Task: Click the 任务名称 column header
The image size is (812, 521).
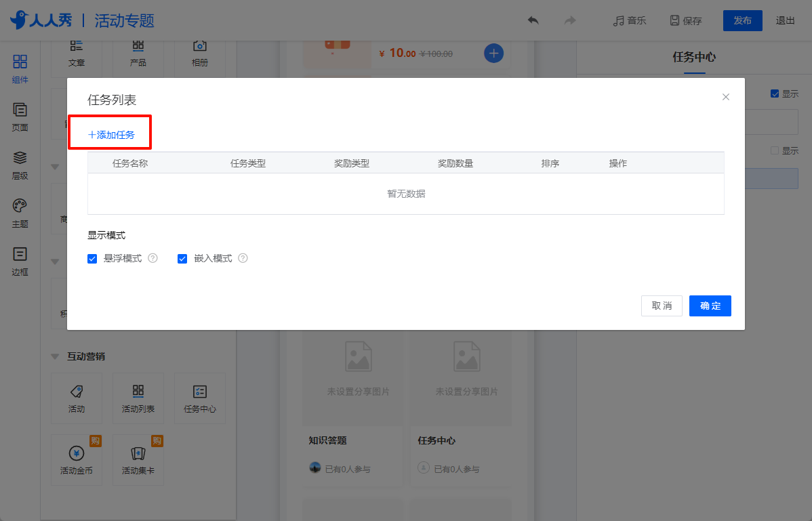Action: pyautogui.click(x=130, y=163)
